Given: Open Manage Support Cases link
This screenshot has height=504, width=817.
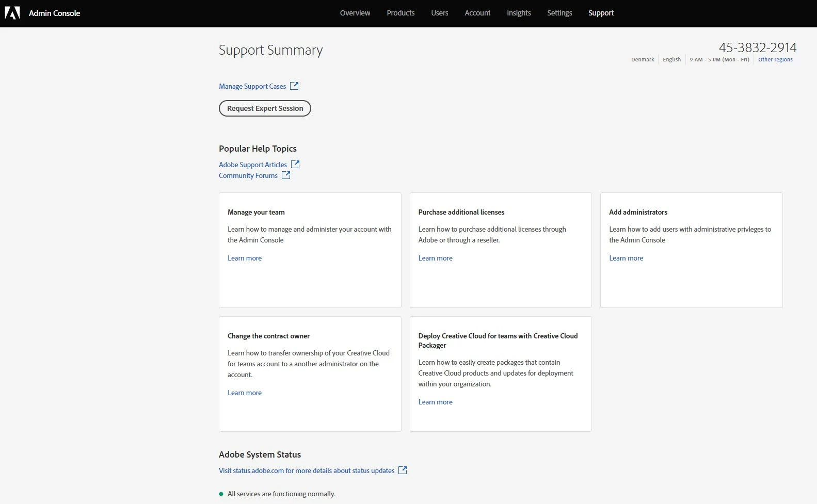Looking at the screenshot, I should [x=252, y=86].
